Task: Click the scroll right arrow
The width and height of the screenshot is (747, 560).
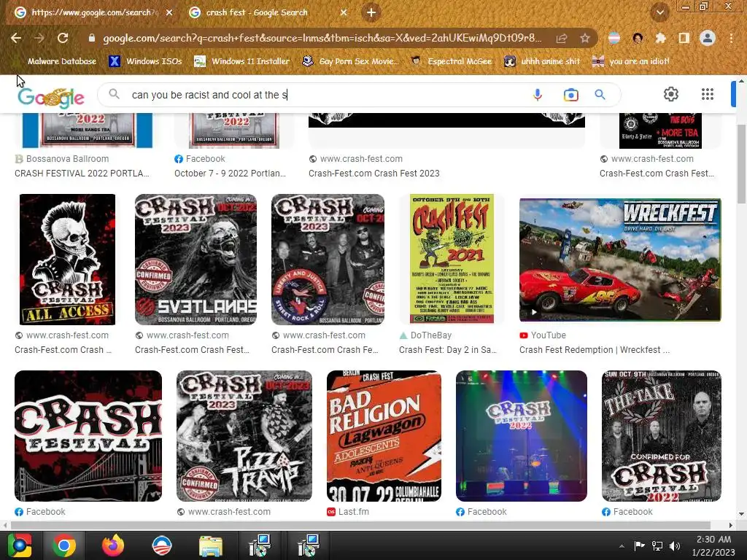Action: tap(730, 525)
